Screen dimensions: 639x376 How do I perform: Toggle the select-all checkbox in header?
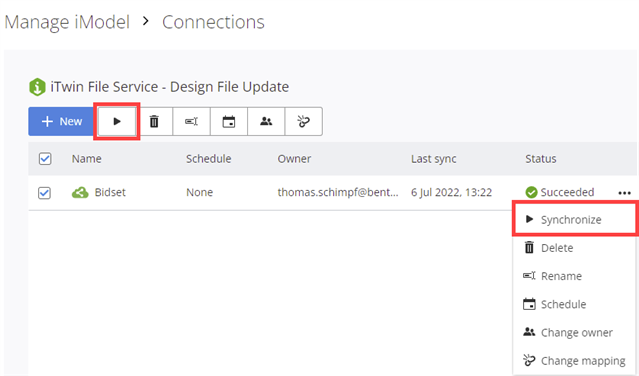(x=45, y=158)
